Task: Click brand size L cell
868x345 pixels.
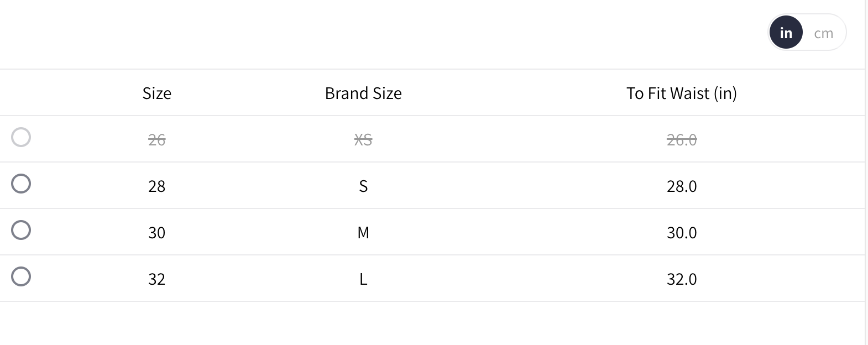Action: [363, 279]
